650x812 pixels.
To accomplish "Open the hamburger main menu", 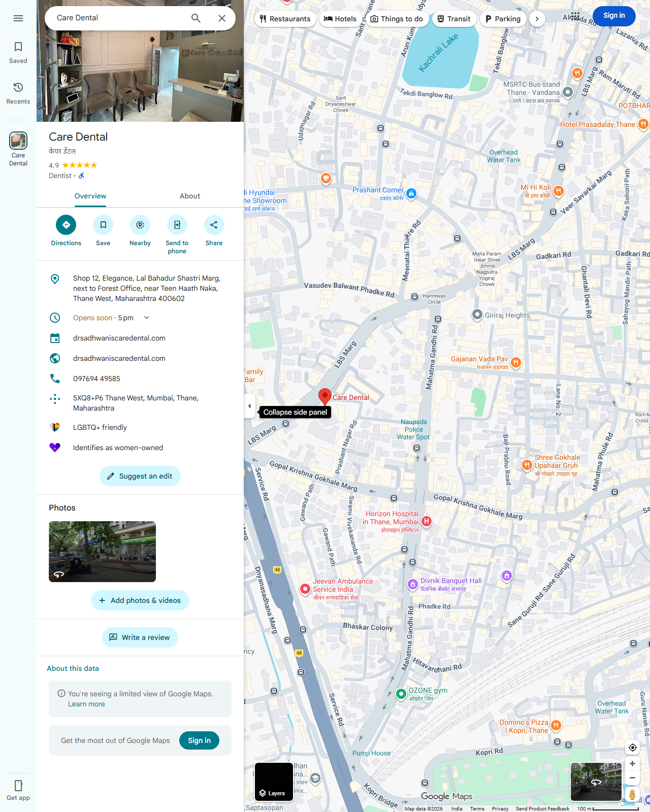I will (x=18, y=18).
